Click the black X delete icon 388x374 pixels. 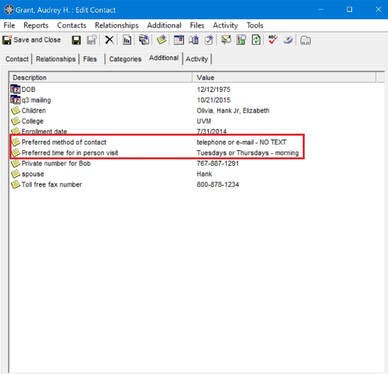(x=109, y=40)
